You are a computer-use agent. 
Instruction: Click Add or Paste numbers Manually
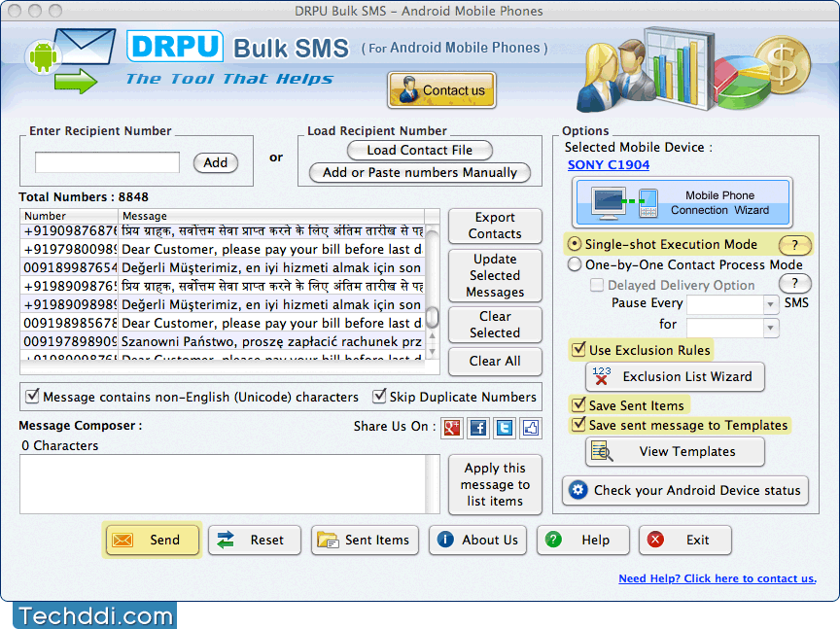(419, 172)
